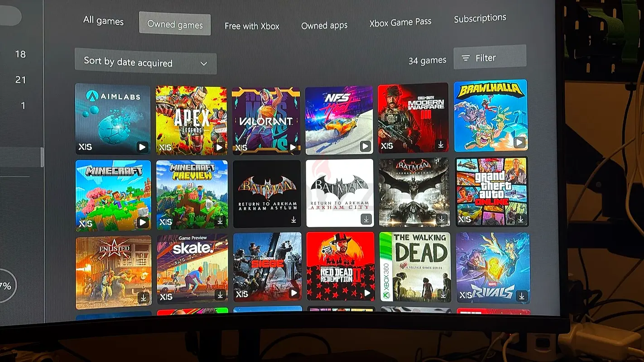Select the Red Dead Redemption II cover
Screen dimensions: 644x362
pyautogui.click(x=341, y=266)
